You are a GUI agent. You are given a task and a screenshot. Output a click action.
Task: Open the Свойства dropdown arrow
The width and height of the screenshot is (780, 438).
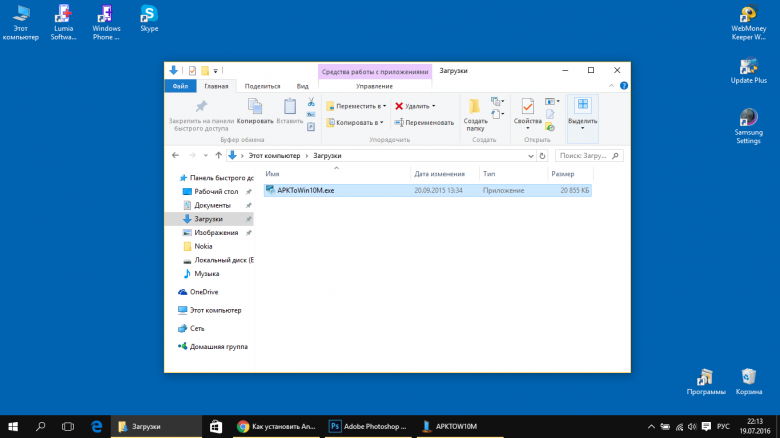pos(528,128)
